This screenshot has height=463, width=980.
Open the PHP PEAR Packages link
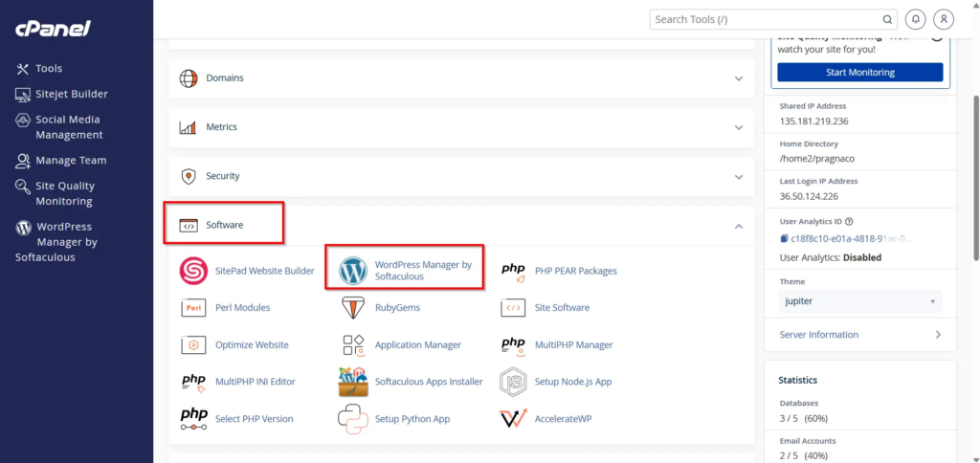pos(575,271)
